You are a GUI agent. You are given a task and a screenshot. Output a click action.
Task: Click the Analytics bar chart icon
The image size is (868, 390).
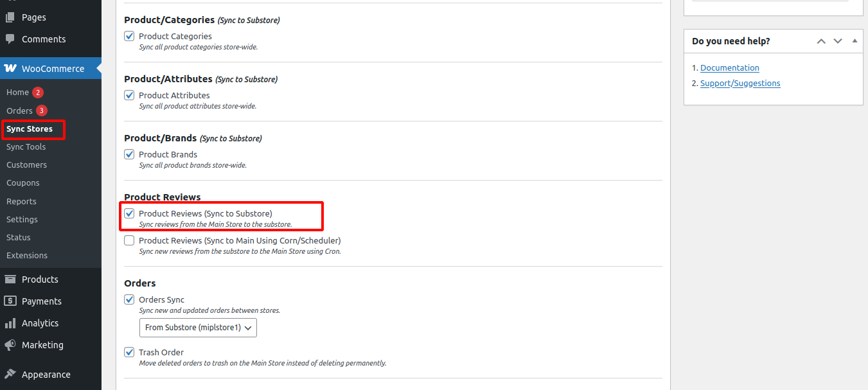click(x=10, y=323)
